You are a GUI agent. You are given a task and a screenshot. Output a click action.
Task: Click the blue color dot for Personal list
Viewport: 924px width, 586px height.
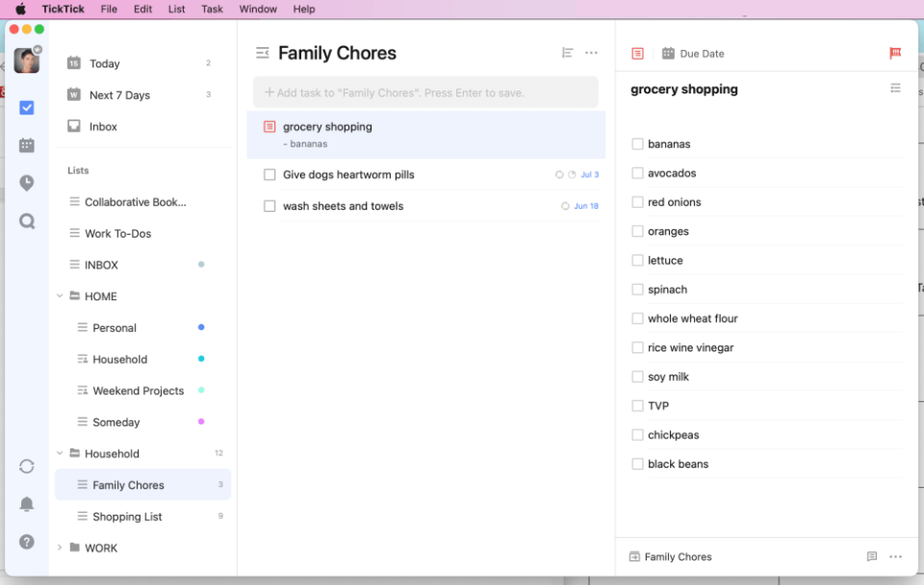(201, 327)
